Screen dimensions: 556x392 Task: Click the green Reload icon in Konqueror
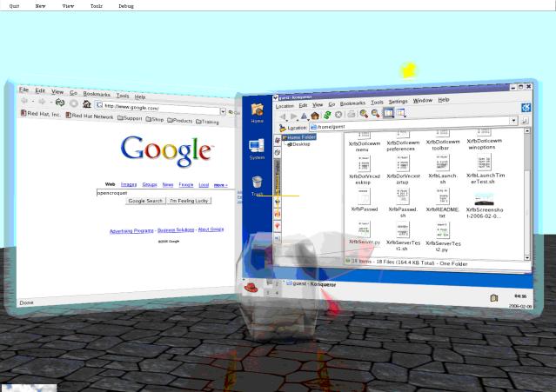[327, 115]
